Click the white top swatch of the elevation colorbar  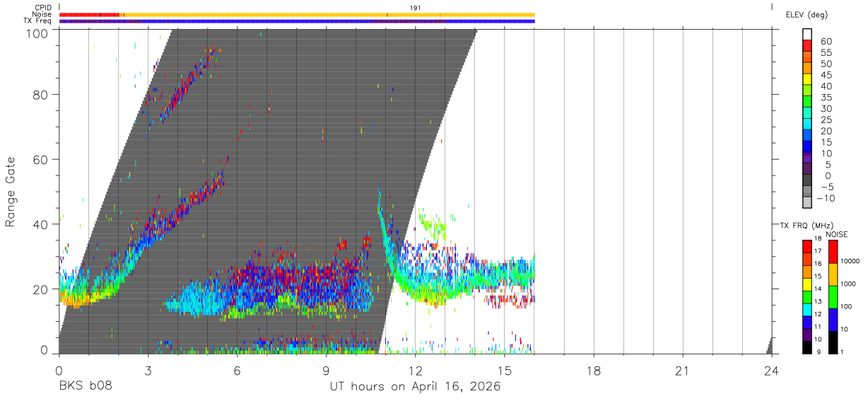808,35
